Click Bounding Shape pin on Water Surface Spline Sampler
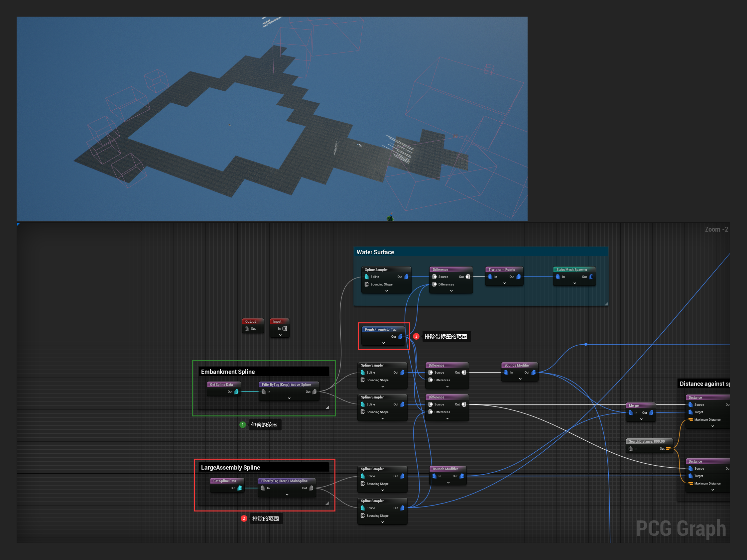747x560 pixels. pyautogui.click(x=367, y=284)
